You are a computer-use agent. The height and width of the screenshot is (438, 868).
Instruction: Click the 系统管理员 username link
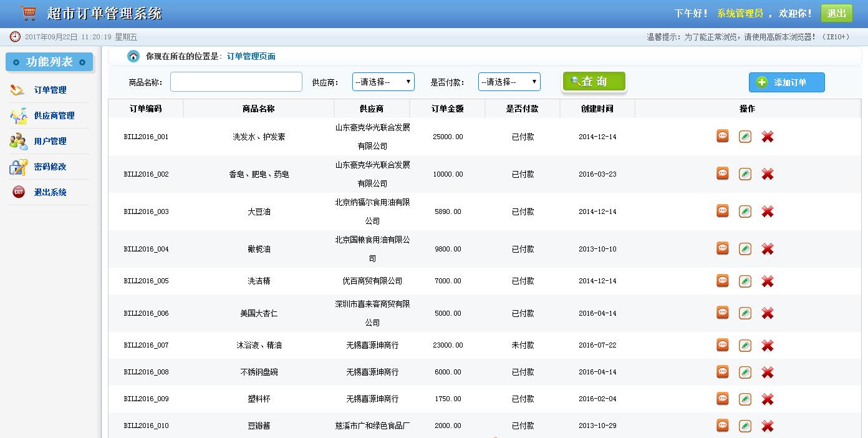(740, 13)
